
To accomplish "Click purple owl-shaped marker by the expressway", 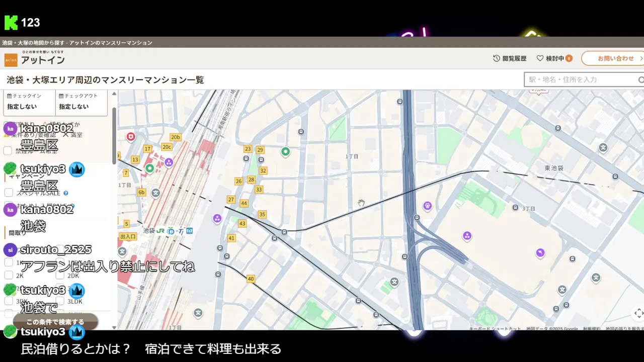I will click(x=427, y=205).
